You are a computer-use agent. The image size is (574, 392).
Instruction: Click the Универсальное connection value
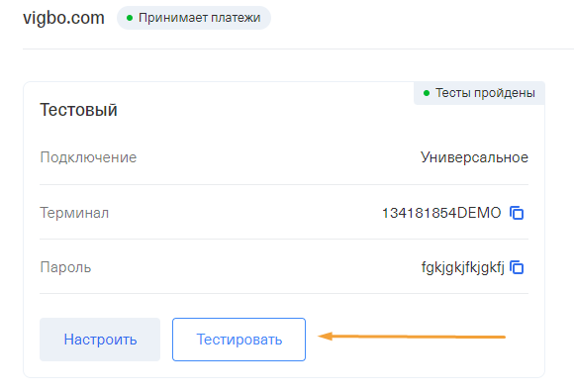pyautogui.click(x=474, y=157)
